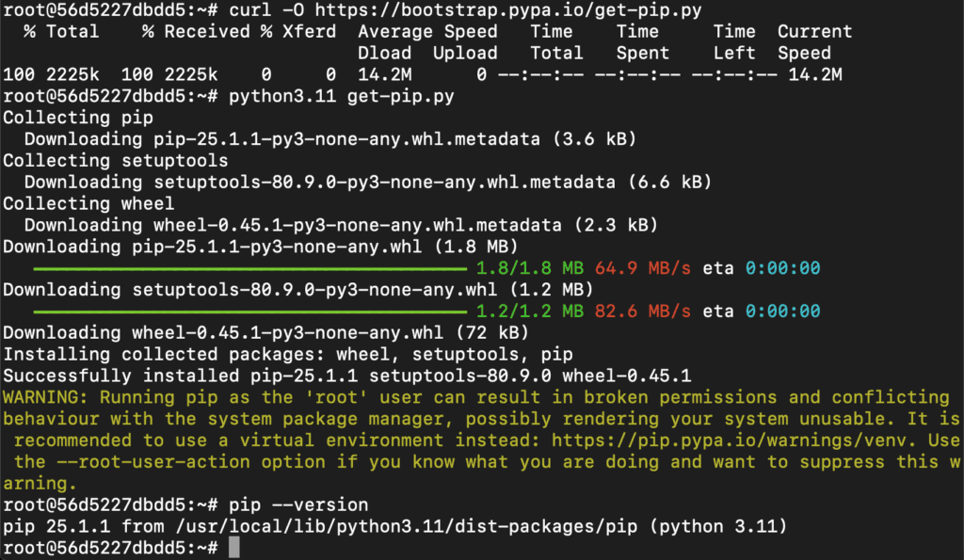This screenshot has width=964, height=560.
Task: Click the 'Installing collected packages' line
Action: 288,355
